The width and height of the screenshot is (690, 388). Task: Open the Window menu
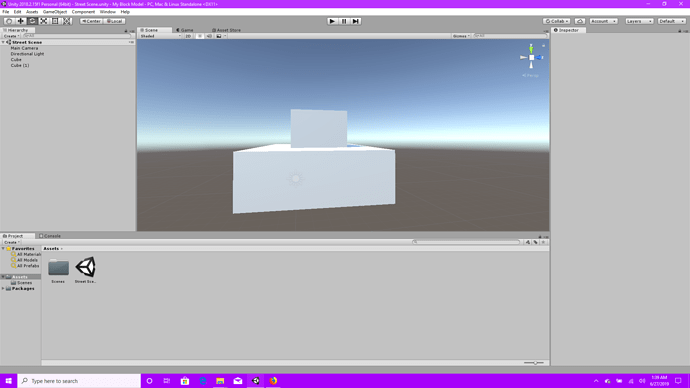tap(108, 12)
